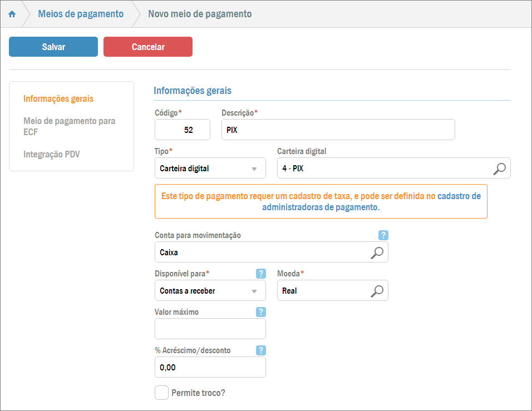Screen dimensions: 532x411
Task: Open Integração PDV section
Action: [52, 154]
